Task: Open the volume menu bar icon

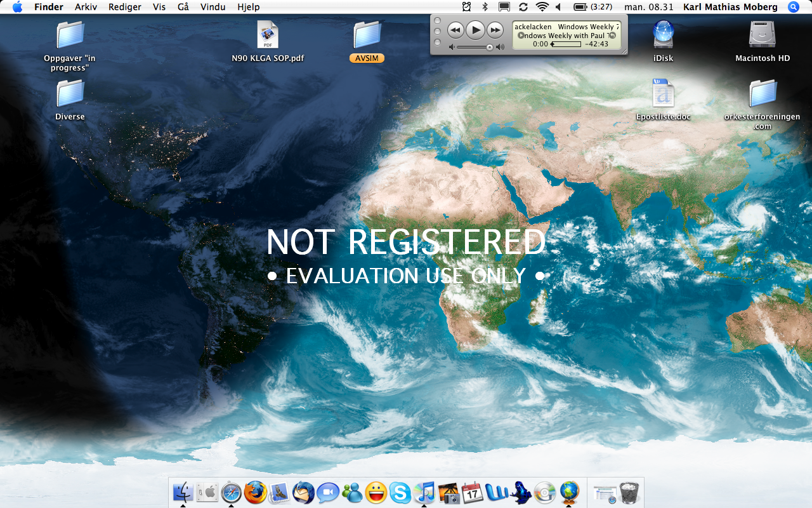Action: tap(558, 7)
